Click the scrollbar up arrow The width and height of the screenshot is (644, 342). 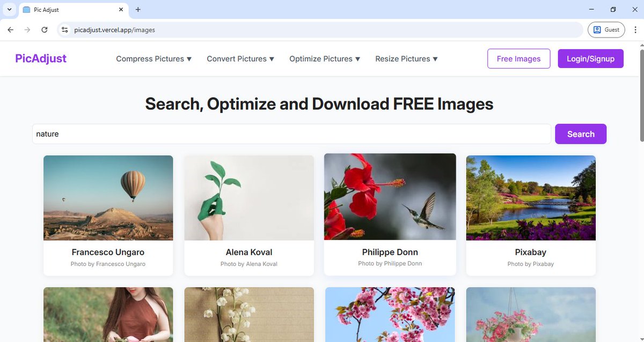[x=641, y=45]
